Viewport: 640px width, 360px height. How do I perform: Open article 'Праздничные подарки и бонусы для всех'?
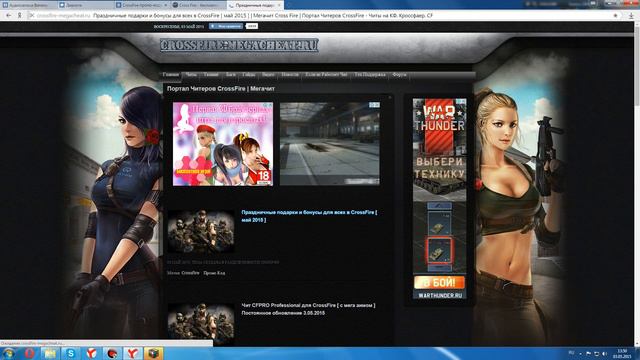309,216
